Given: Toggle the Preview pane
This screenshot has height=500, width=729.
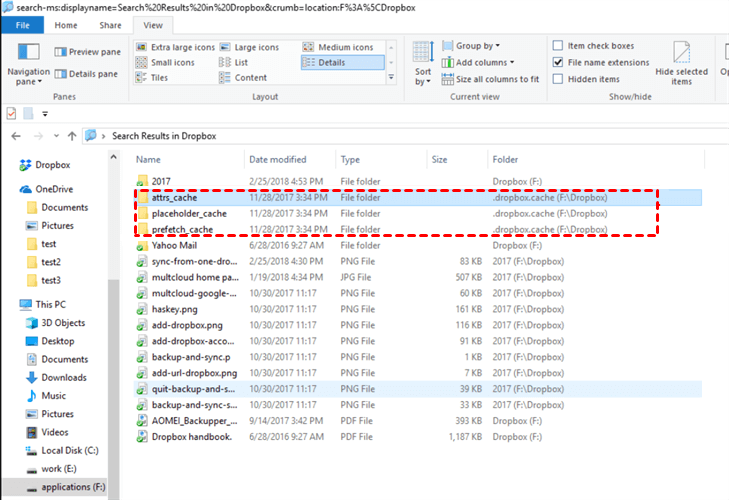Looking at the screenshot, I should click(x=87, y=52).
